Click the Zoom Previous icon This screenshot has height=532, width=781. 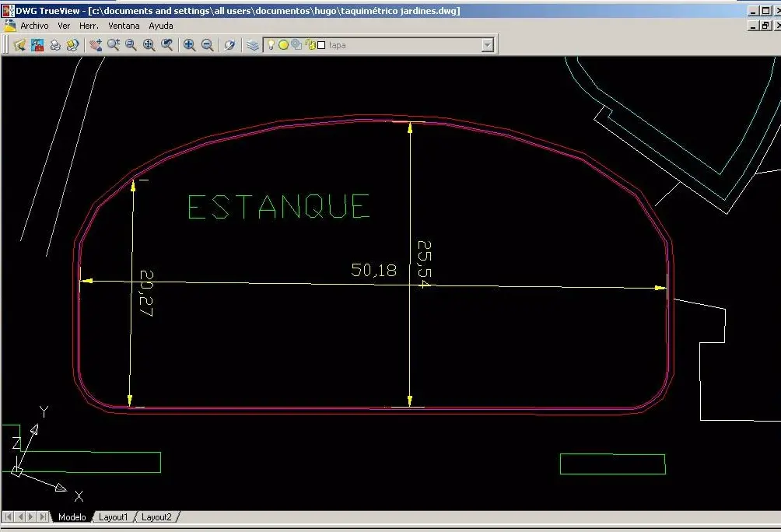tap(167, 45)
